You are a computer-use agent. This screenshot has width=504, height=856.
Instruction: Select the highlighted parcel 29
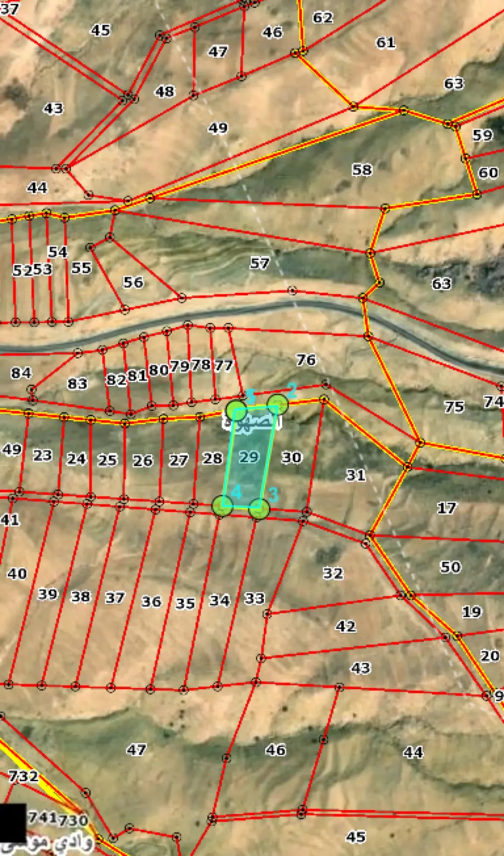(249, 457)
